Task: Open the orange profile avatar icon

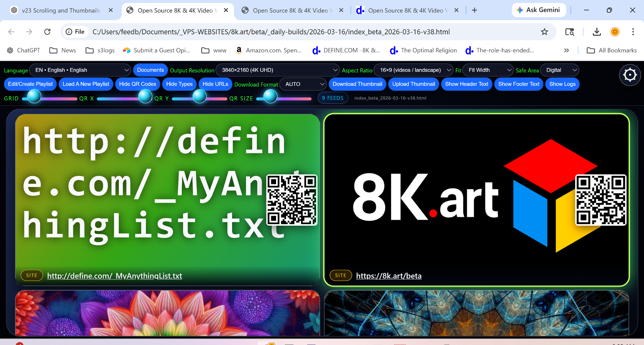Action: click(615, 32)
